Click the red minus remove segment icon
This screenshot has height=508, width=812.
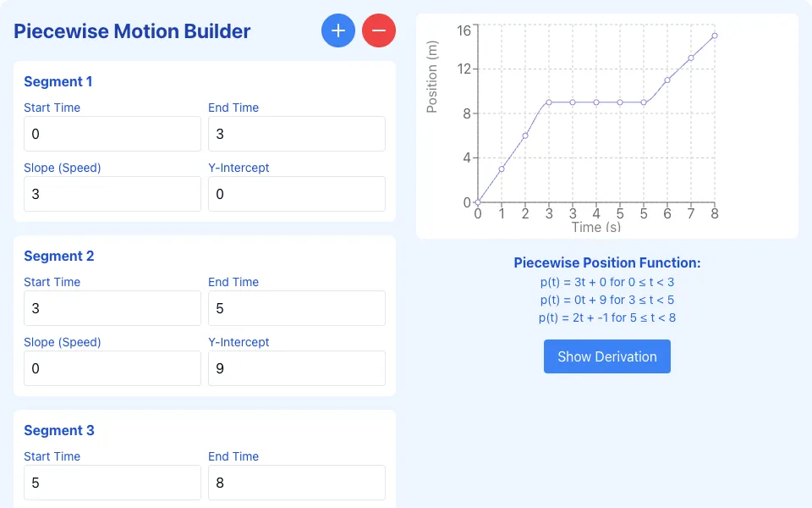379,30
